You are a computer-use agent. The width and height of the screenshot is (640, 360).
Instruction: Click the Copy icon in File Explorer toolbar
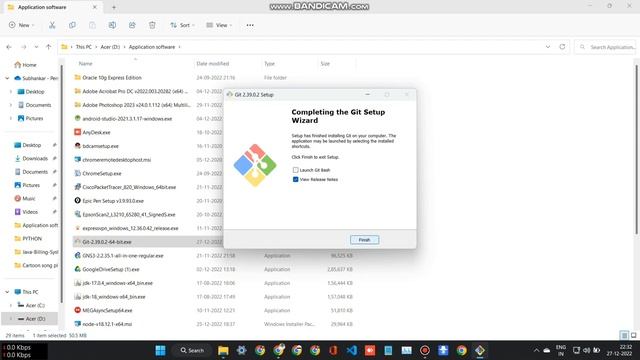coord(72,25)
